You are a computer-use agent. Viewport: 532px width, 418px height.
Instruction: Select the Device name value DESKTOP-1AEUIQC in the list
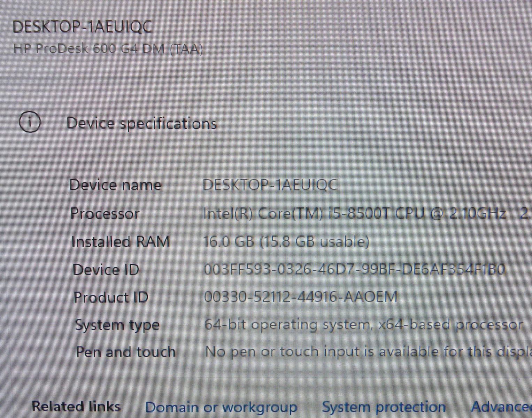[270, 185]
